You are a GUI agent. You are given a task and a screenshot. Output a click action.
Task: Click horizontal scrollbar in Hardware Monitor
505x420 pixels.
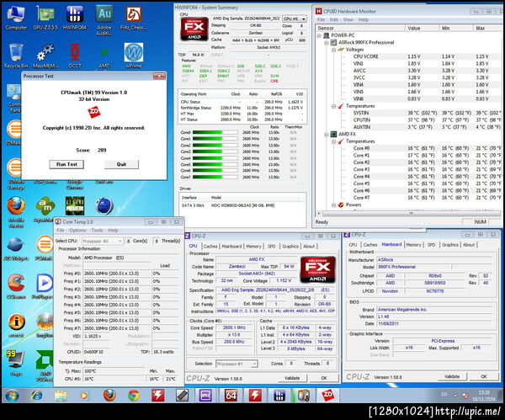pos(412,213)
